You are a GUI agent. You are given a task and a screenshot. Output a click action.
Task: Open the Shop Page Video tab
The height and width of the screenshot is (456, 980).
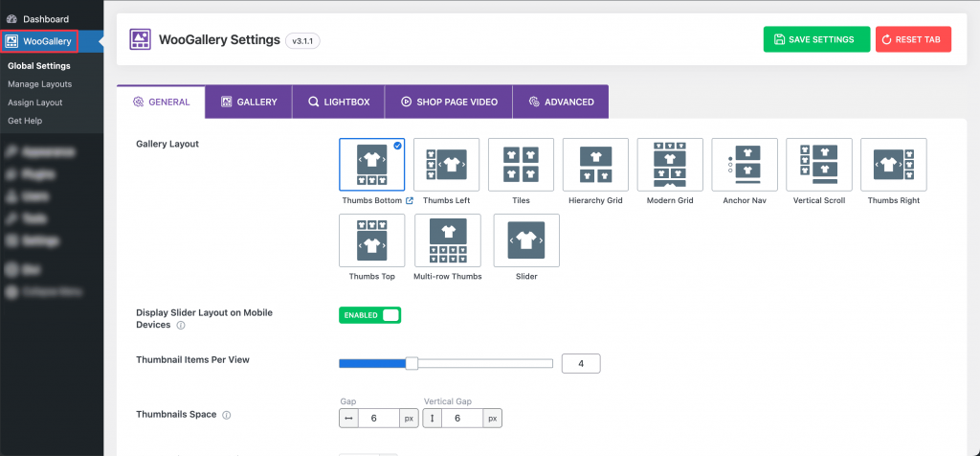(x=449, y=102)
